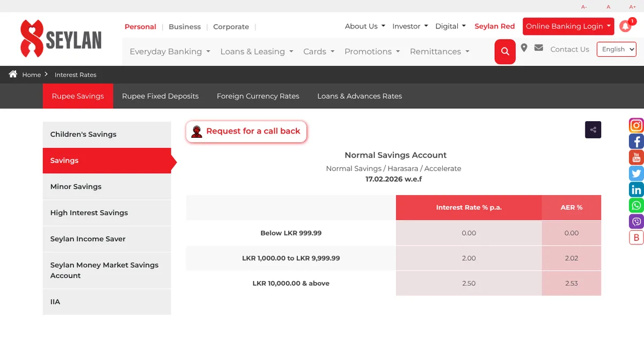Select High Interest Savings in side menu
644x362 pixels.
(107, 213)
